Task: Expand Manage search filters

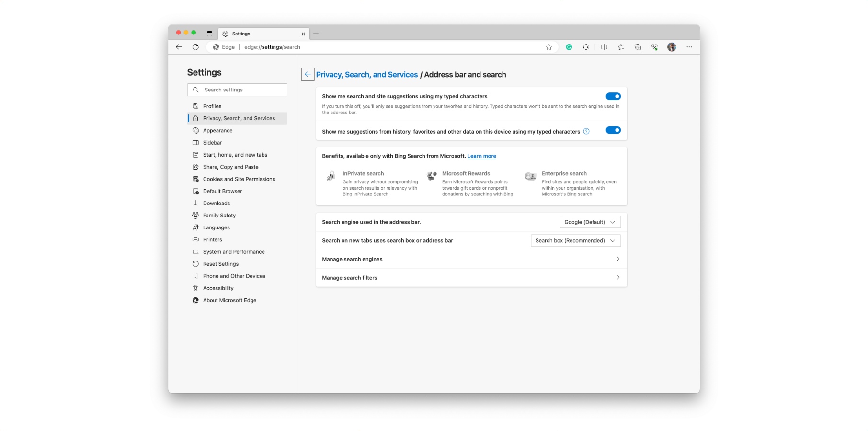Action: tap(471, 278)
